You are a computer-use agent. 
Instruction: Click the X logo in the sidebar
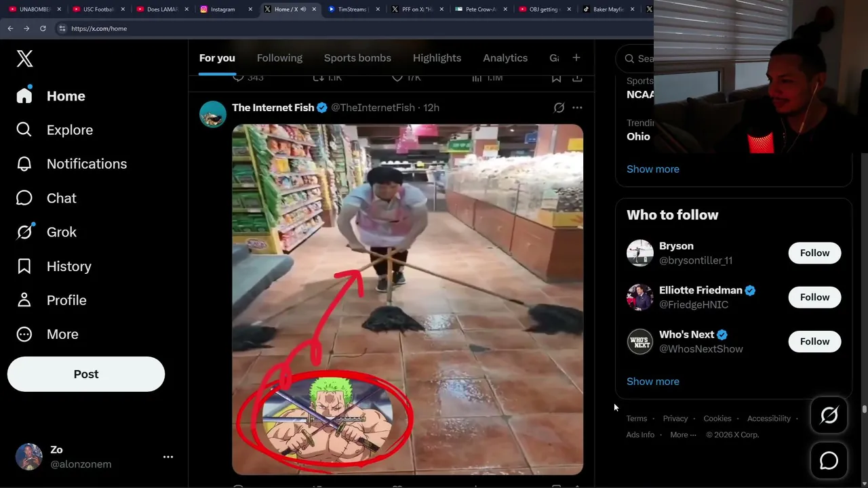pos(24,58)
